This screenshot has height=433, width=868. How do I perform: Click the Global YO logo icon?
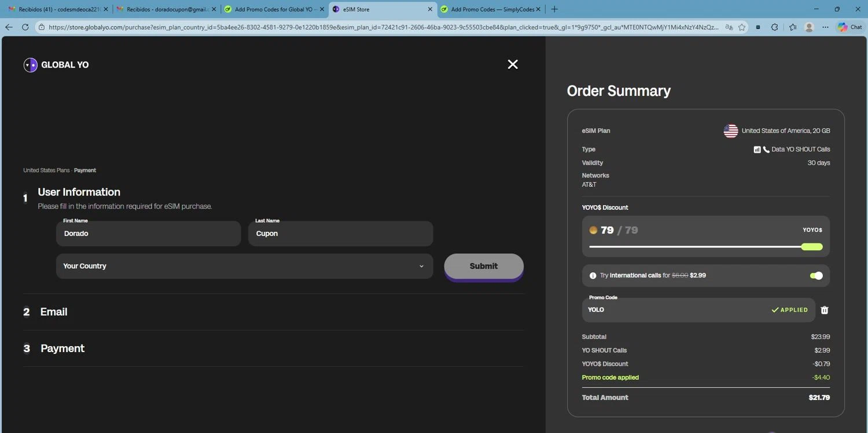click(30, 65)
